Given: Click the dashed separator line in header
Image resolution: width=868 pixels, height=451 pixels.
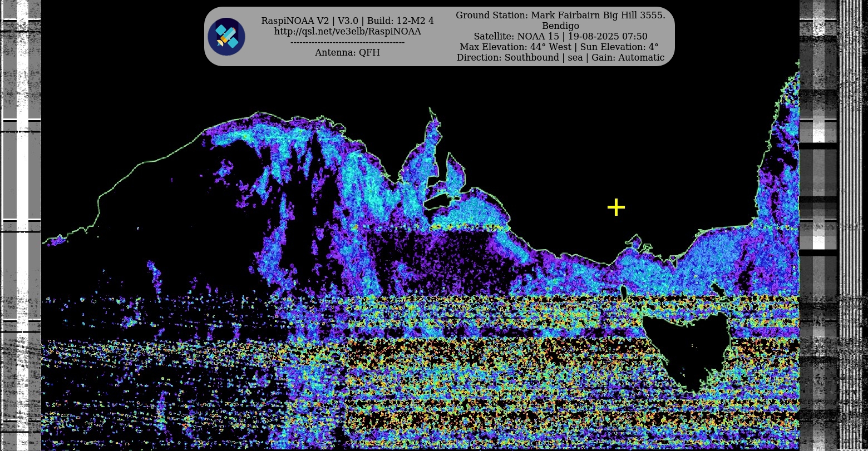Looking at the screenshot, I should tap(347, 42).
